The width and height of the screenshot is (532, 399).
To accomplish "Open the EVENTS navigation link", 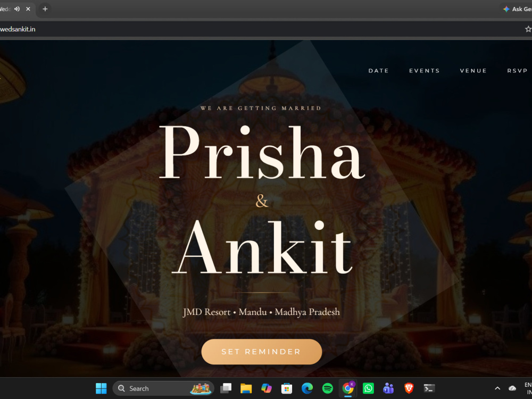I will [x=424, y=71].
